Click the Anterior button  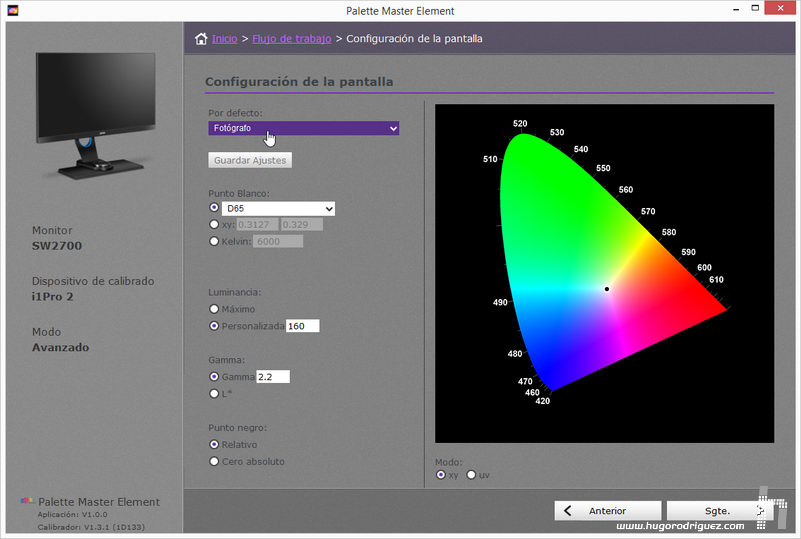pos(607,510)
